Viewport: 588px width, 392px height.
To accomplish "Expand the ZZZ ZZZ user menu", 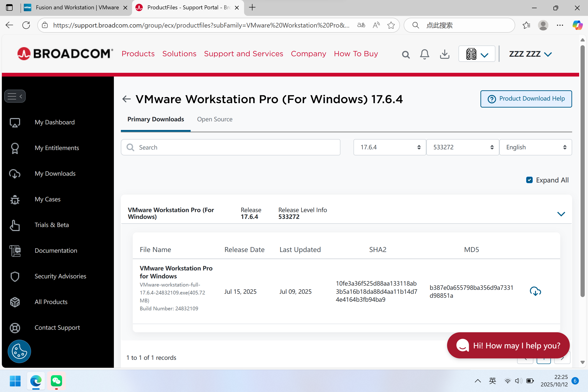I will [x=530, y=54].
